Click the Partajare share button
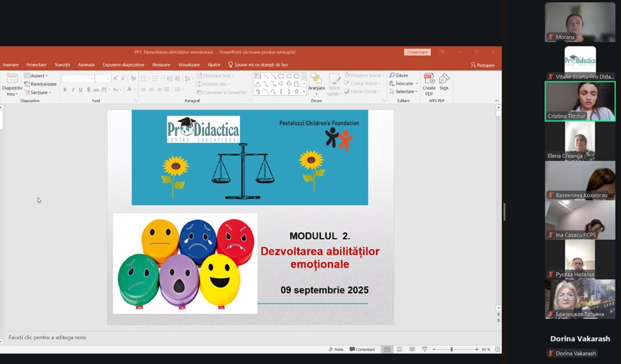621x364 pixels. [x=482, y=65]
